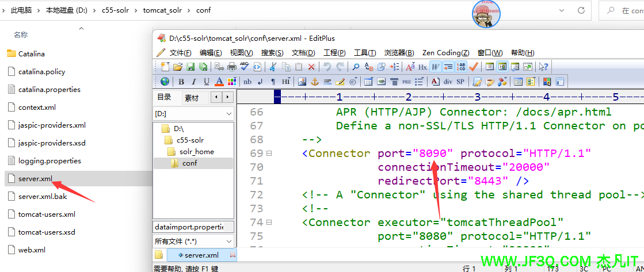Switch to the 素材 sidebar tab
Screen dimensions: 644x272
[192, 98]
